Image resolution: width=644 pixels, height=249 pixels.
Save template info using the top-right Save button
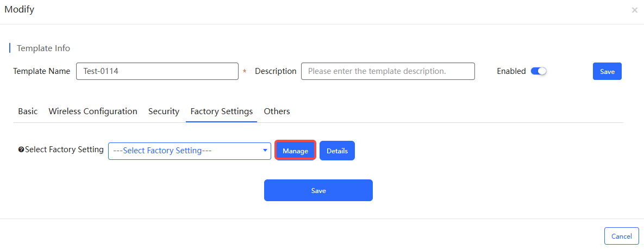pyautogui.click(x=607, y=72)
